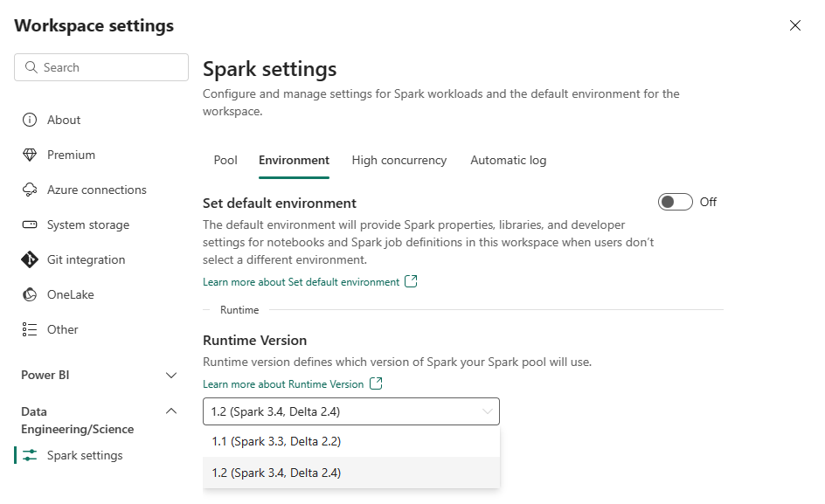The height and width of the screenshot is (504, 825).
Task: Click the settings Search field
Action: (x=101, y=67)
